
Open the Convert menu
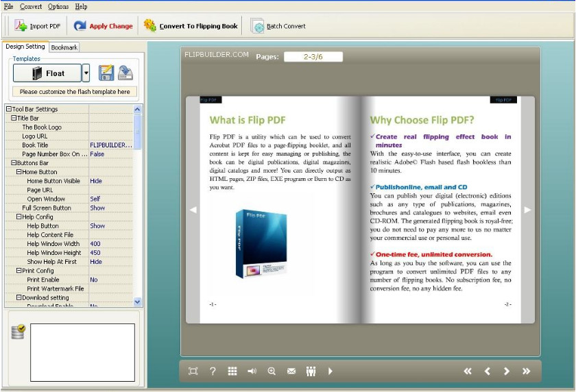pyautogui.click(x=31, y=7)
